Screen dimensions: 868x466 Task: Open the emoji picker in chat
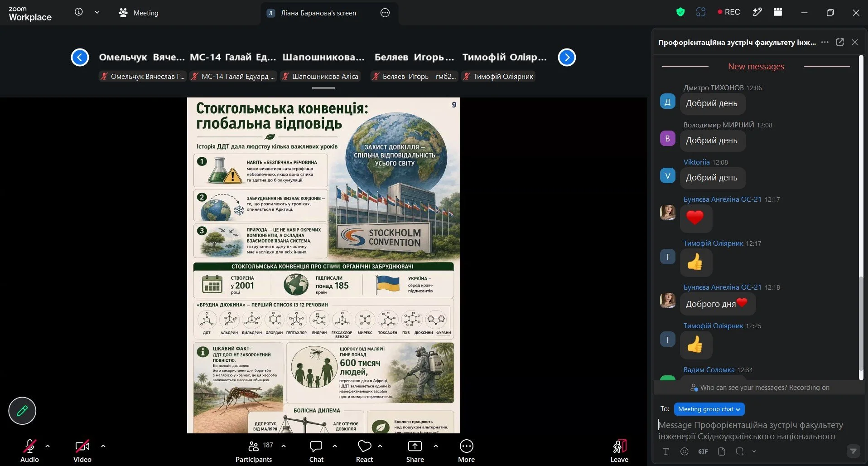click(x=684, y=451)
